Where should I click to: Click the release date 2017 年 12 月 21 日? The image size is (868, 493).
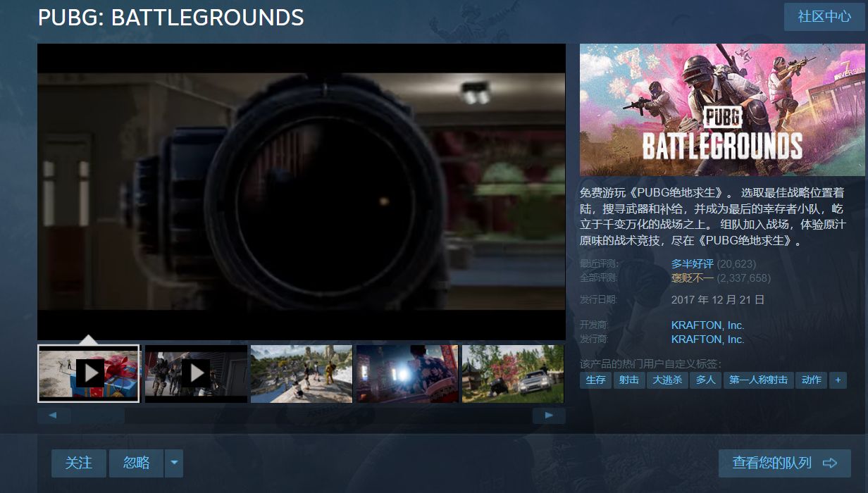(718, 300)
